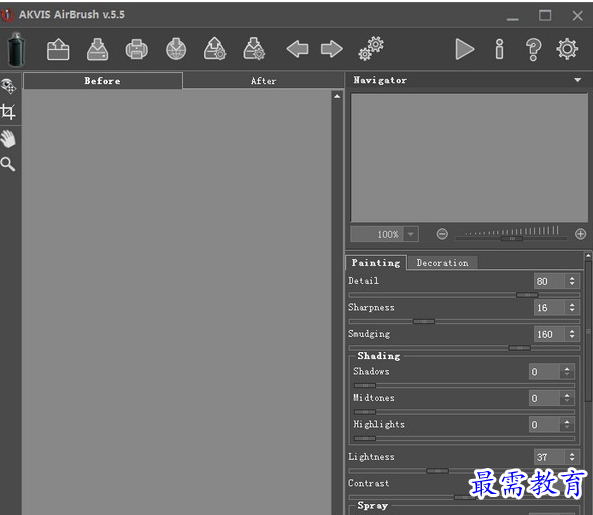
Task: Adjust the Contrast slider
Action: click(x=464, y=498)
